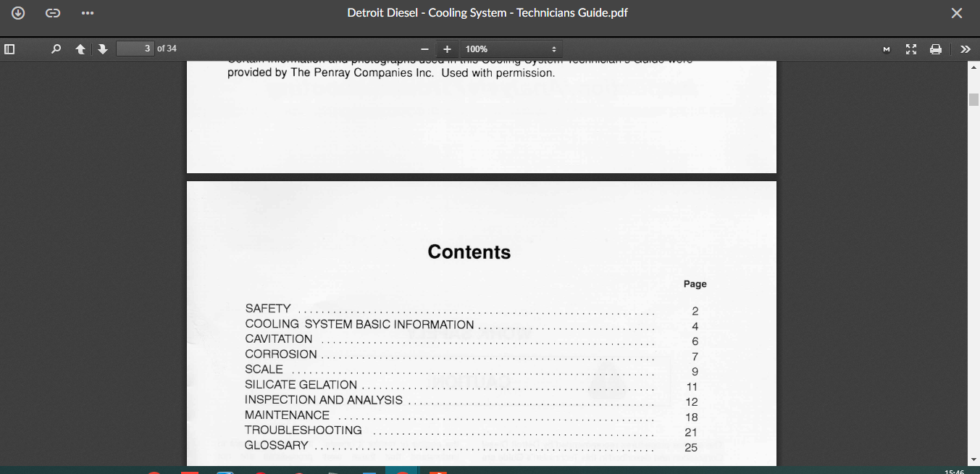Click page number 11 beside SILICATE GELATION
The width and height of the screenshot is (980, 474).
(692, 387)
